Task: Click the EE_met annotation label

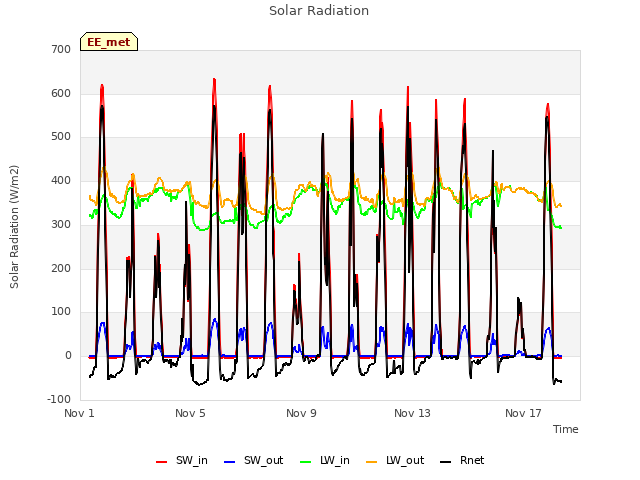Action: [x=109, y=42]
